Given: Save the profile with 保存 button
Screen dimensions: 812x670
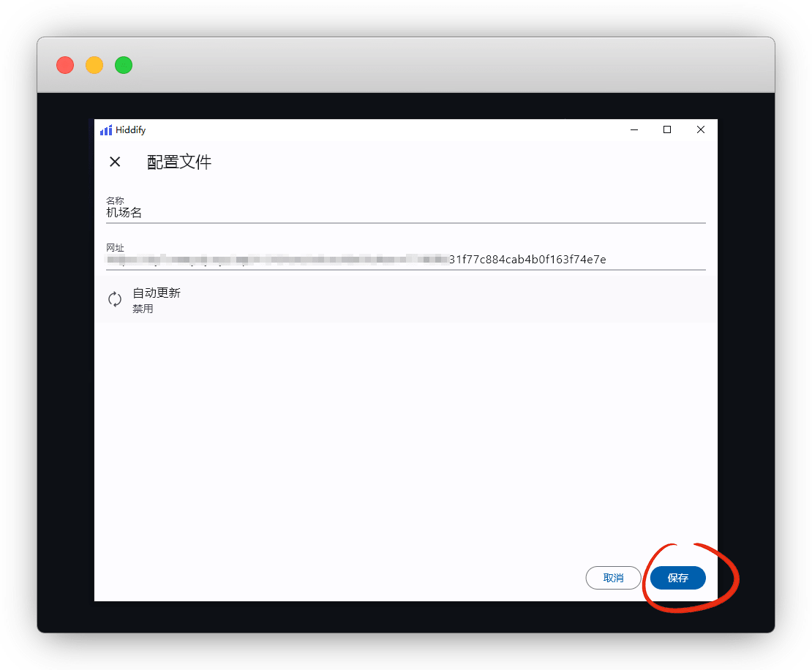Looking at the screenshot, I should point(677,578).
